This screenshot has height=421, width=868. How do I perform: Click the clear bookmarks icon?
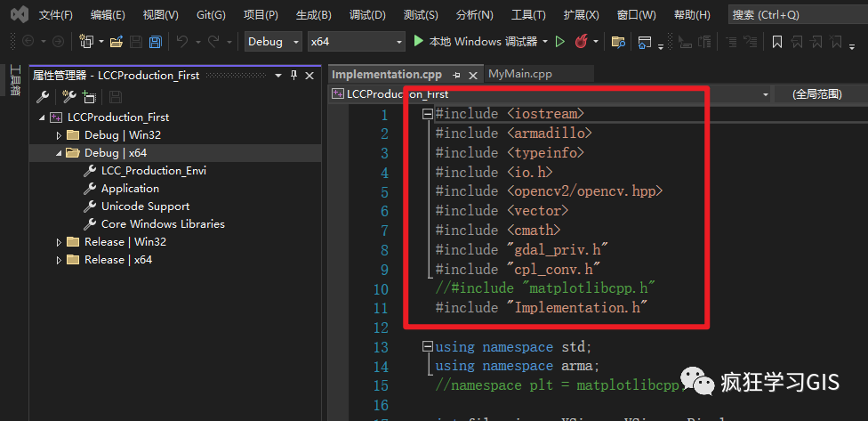pos(836,42)
